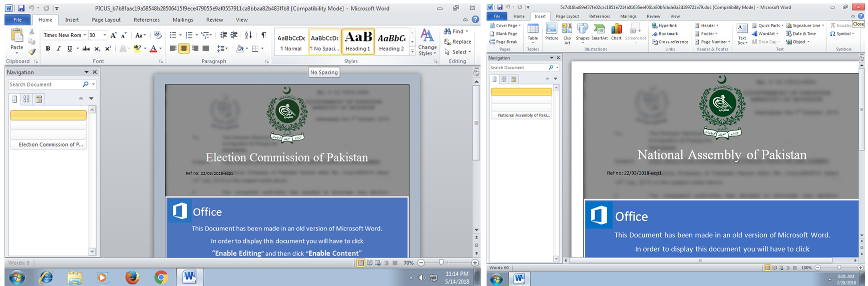
Task: Click the Clear Formatting icon
Action: (158, 35)
